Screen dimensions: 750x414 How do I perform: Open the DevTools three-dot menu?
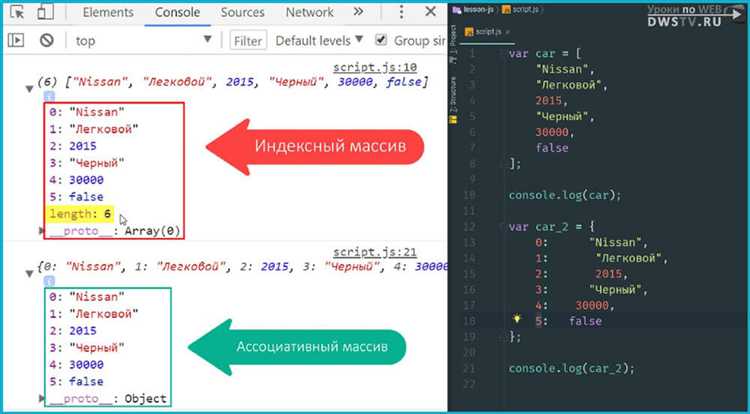point(401,12)
